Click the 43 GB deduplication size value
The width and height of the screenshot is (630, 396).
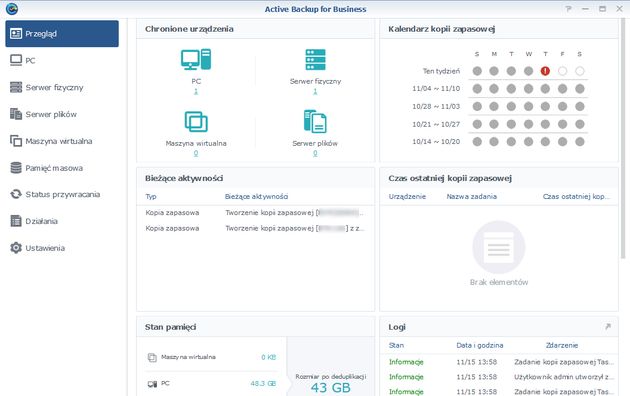331,388
